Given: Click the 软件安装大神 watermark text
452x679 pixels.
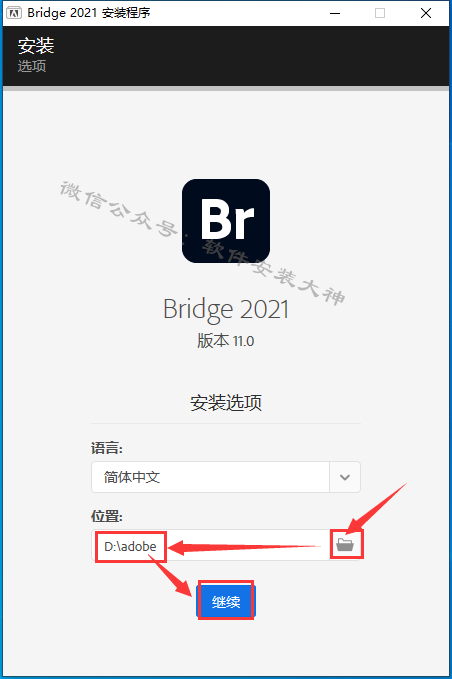Looking at the screenshot, I should click(274, 272).
